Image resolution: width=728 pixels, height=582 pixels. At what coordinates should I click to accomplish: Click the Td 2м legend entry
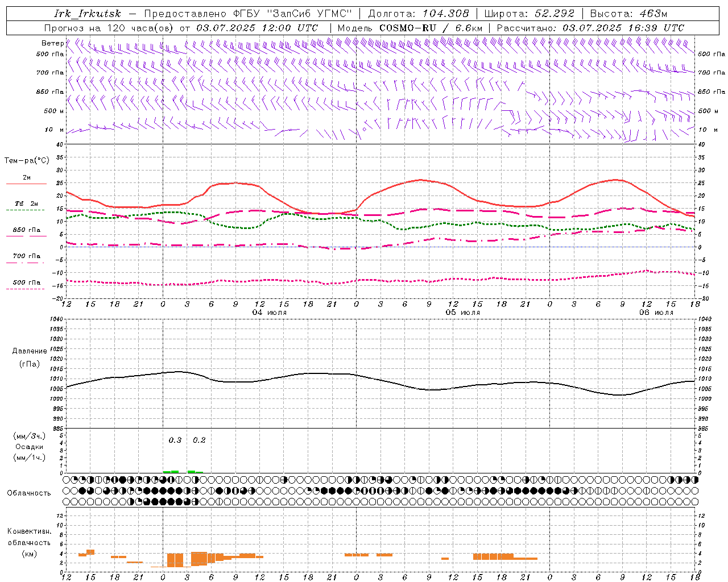[26, 203]
